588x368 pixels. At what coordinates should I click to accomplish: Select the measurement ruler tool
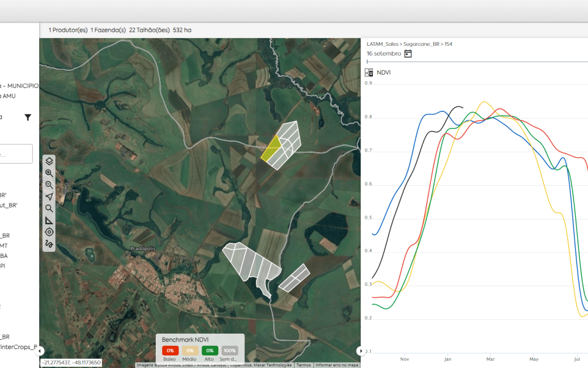[49, 220]
